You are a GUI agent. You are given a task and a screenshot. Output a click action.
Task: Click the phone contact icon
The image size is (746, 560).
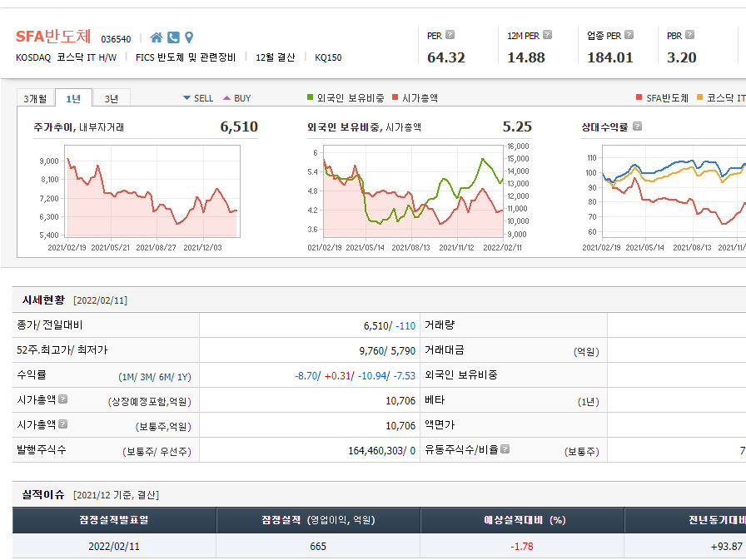pyautogui.click(x=174, y=37)
